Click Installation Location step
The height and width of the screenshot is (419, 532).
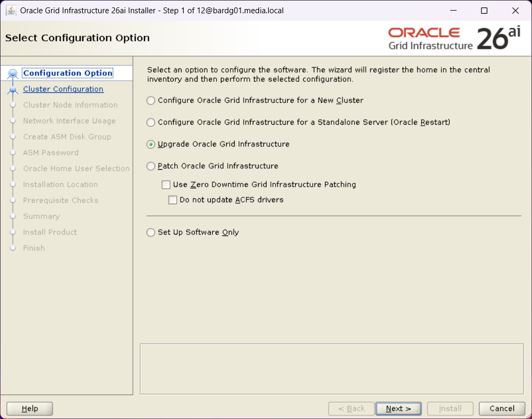coord(61,185)
